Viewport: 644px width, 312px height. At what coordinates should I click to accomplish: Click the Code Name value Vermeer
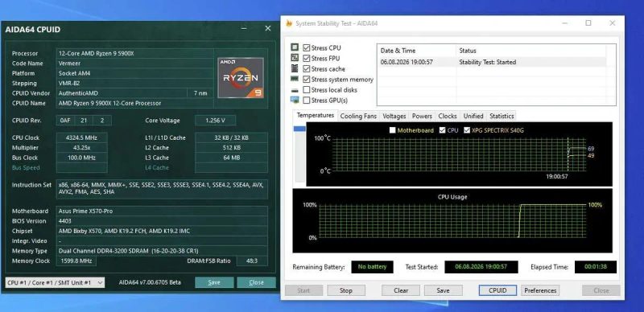pos(134,64)
